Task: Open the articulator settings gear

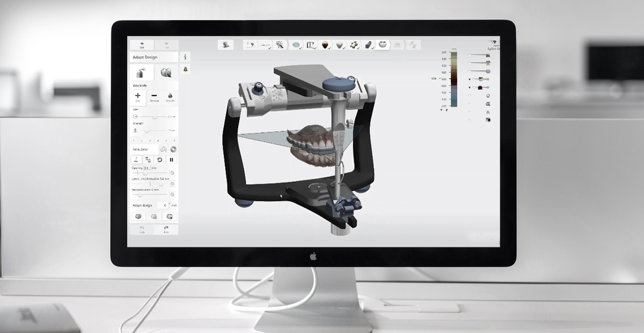Action: [173, 149]
